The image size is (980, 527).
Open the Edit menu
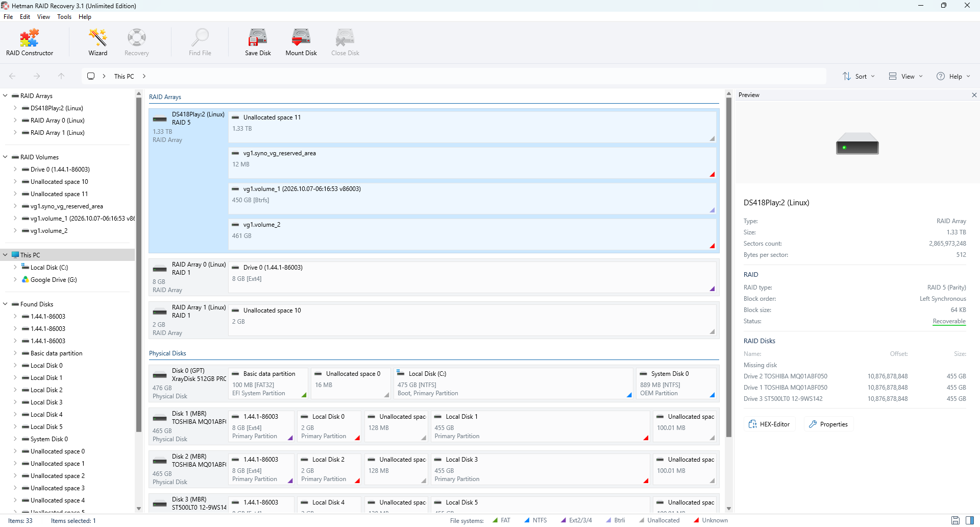click(25, 17)
